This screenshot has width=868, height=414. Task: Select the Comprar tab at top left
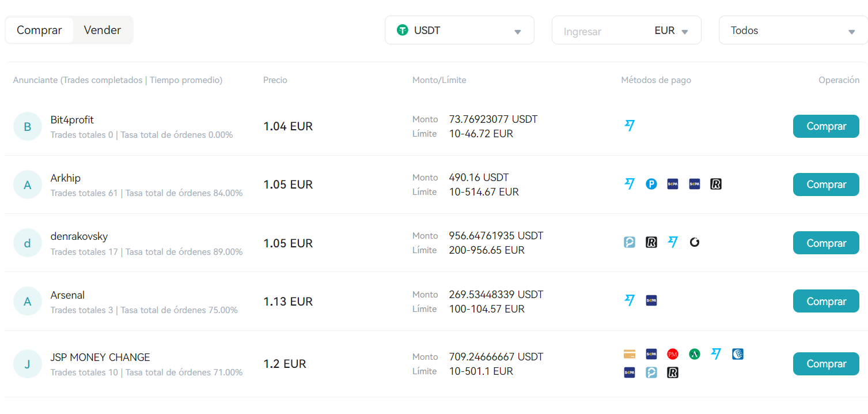tap(39, 30)
